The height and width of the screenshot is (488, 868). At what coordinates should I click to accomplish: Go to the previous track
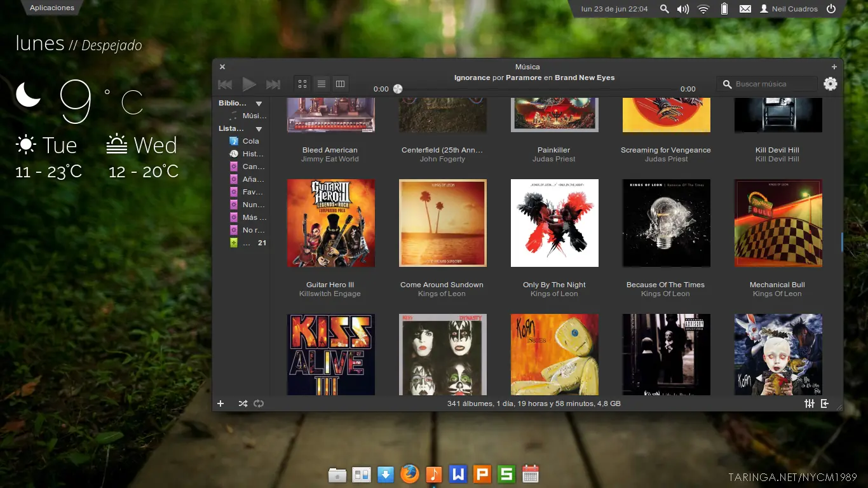(x=225, y=85)
